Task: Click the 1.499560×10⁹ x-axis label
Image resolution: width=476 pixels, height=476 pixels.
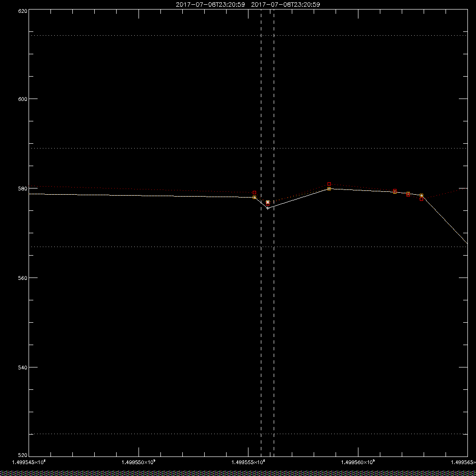Action: pos(358,462)
